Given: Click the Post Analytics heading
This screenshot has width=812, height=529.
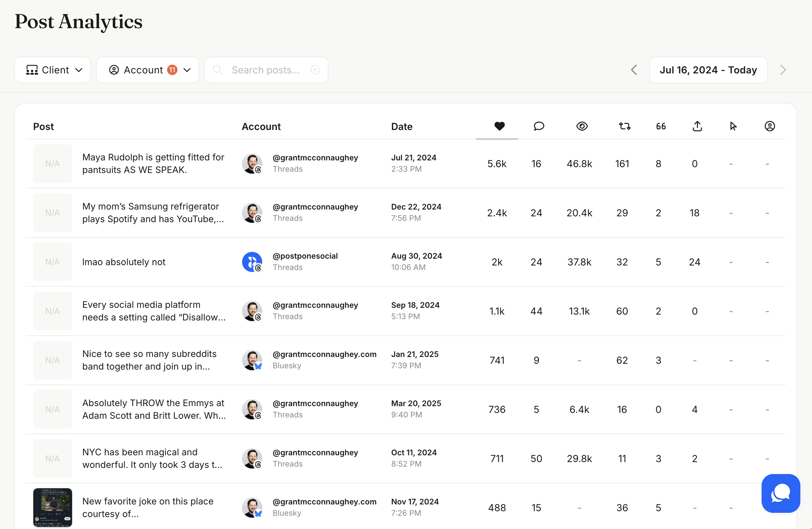Looking at the screenshot, I should pos(79,22).
